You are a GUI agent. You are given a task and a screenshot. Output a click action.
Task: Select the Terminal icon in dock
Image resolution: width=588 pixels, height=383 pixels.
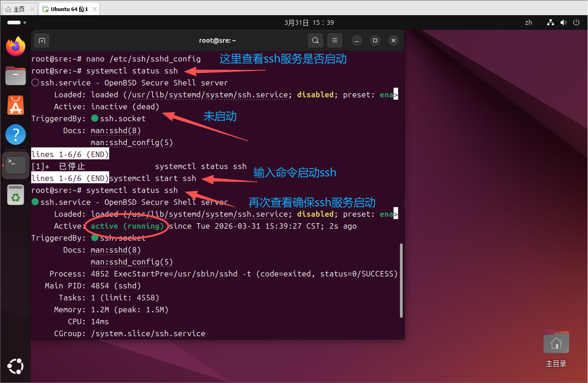[16, 164]
